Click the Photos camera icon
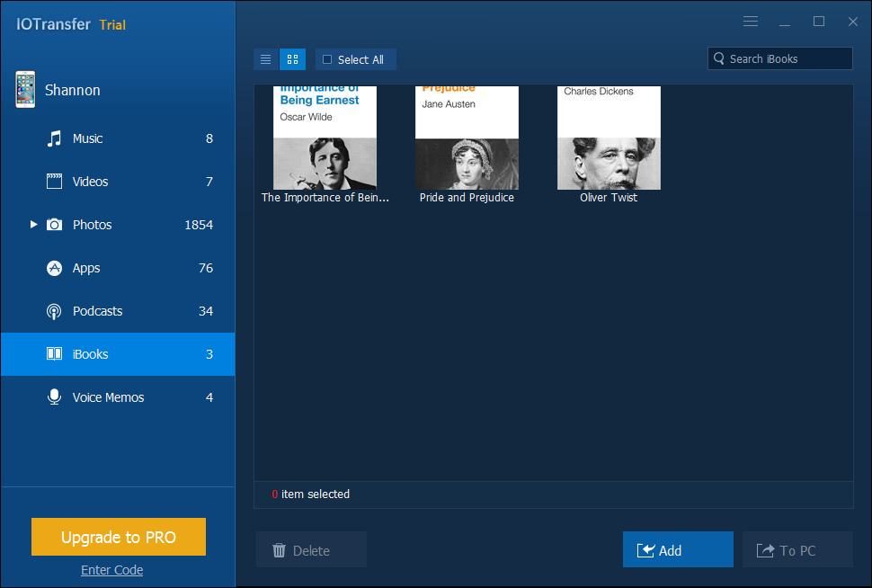 [54, 225]
